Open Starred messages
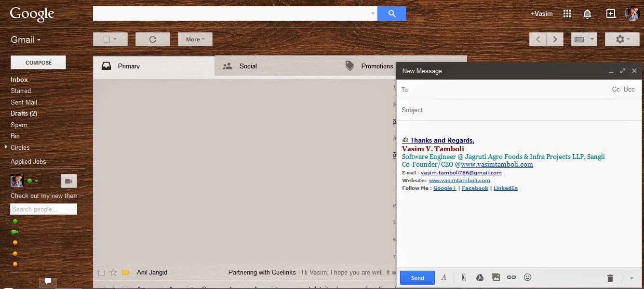This screenshot has height=289, width=644. click(x=21, y=91)
